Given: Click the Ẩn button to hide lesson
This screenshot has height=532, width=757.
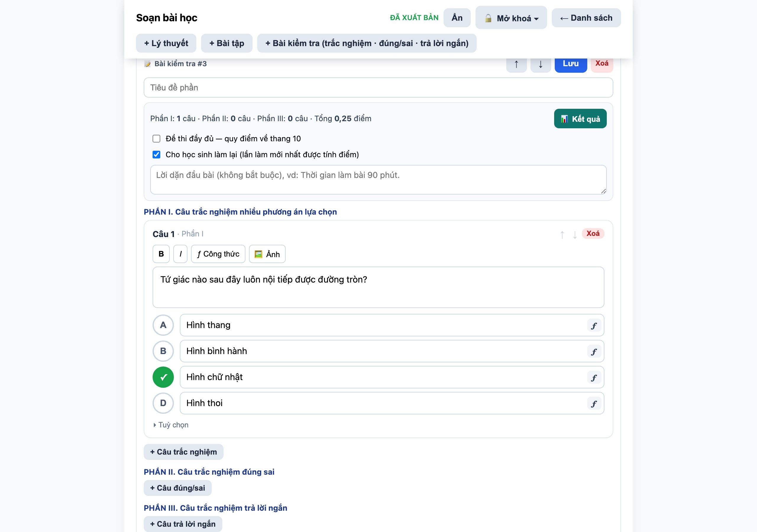Looking at the screenshot, I should 457,18.
